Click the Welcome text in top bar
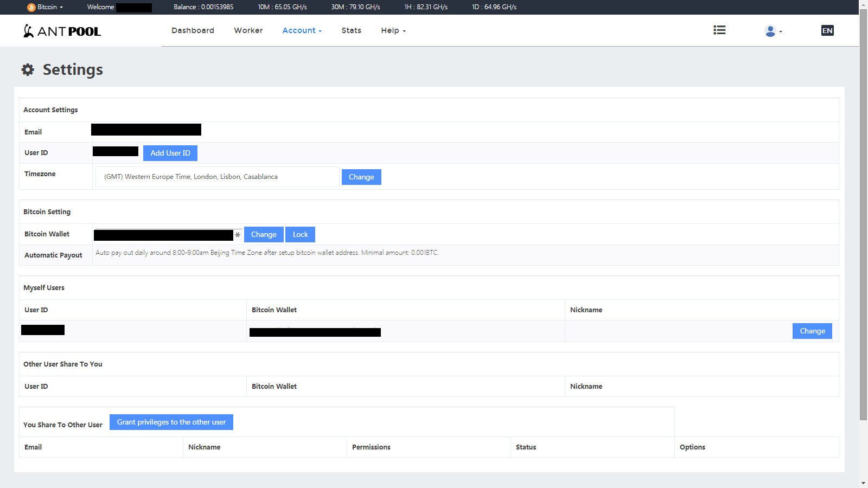 click(100, 7)
